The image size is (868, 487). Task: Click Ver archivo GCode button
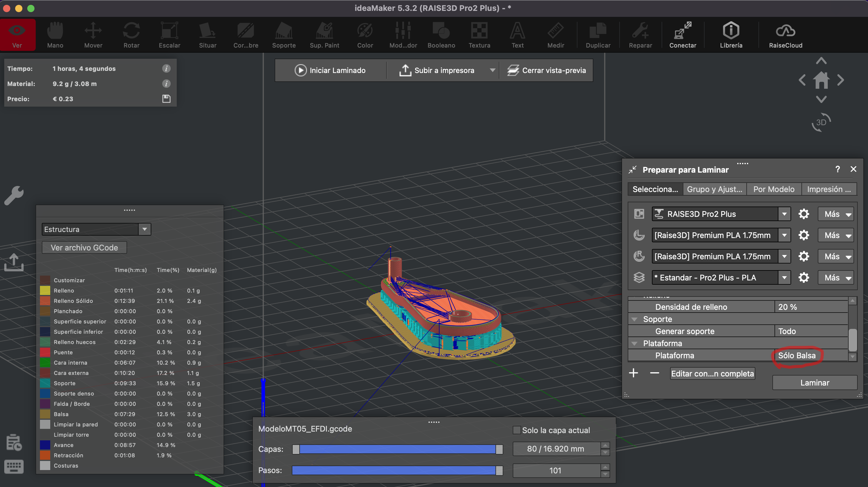[84, 247]
